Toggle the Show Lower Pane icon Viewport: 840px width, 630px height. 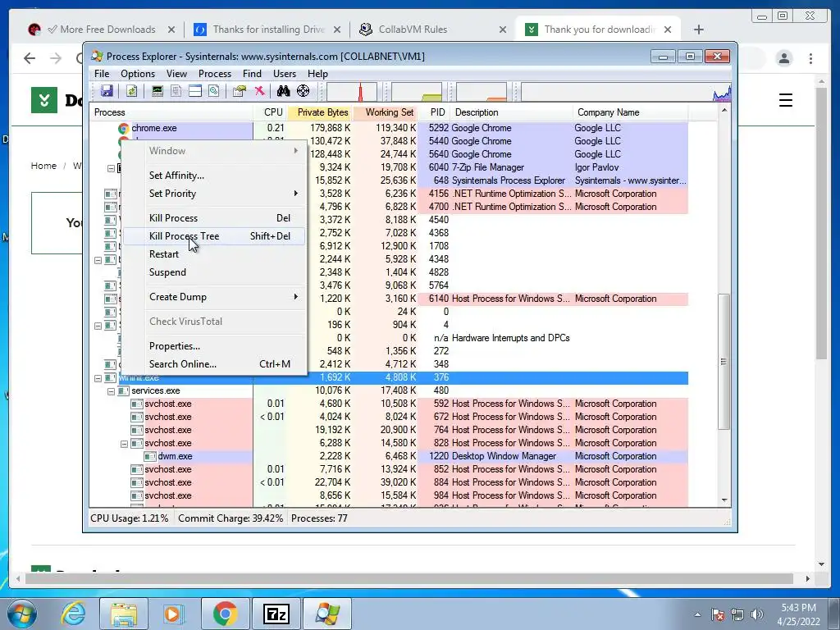(195, 91)
